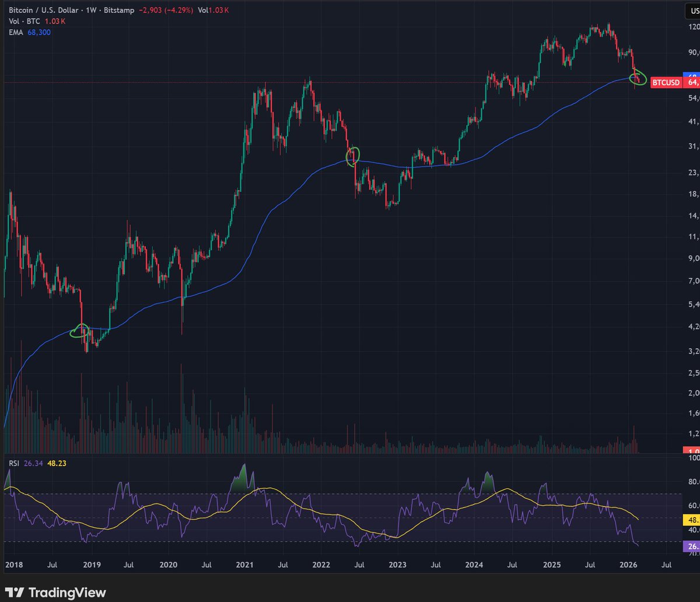Click the 2021 label on time axis
The image size is (700, 602).
point(244,565)
